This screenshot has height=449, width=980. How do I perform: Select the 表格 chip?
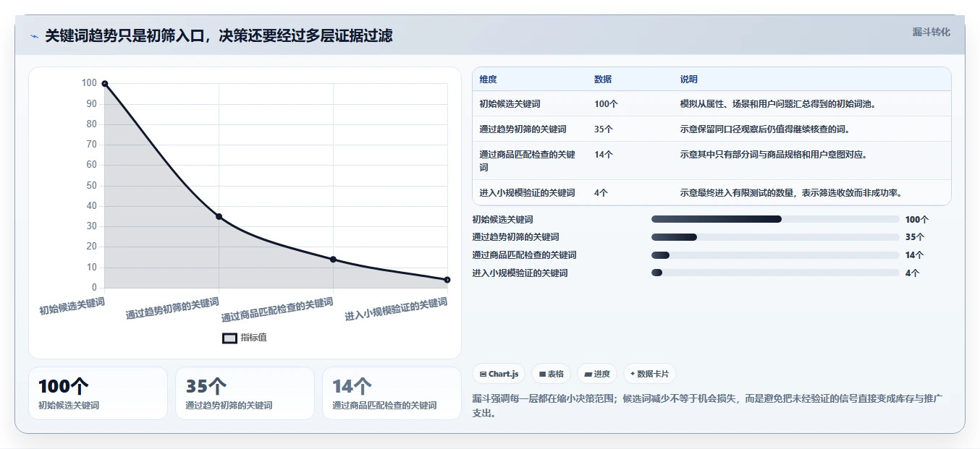click(x=552, y=374)
